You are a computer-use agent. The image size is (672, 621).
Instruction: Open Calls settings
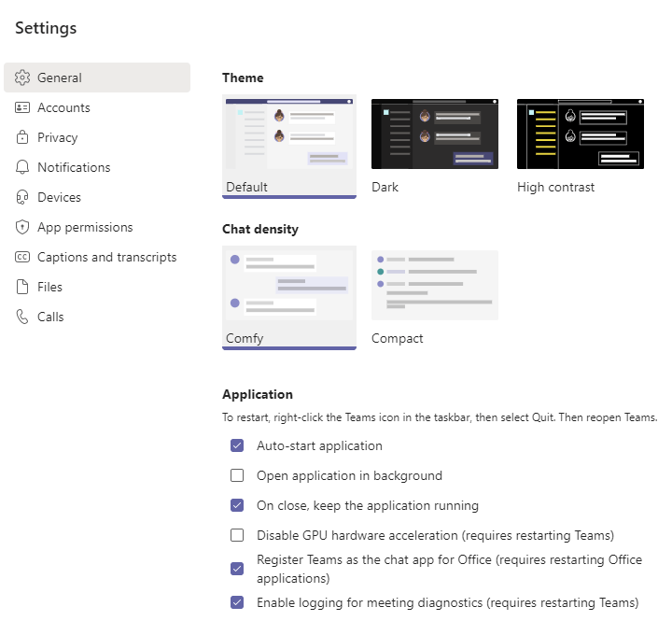point(97,317)
